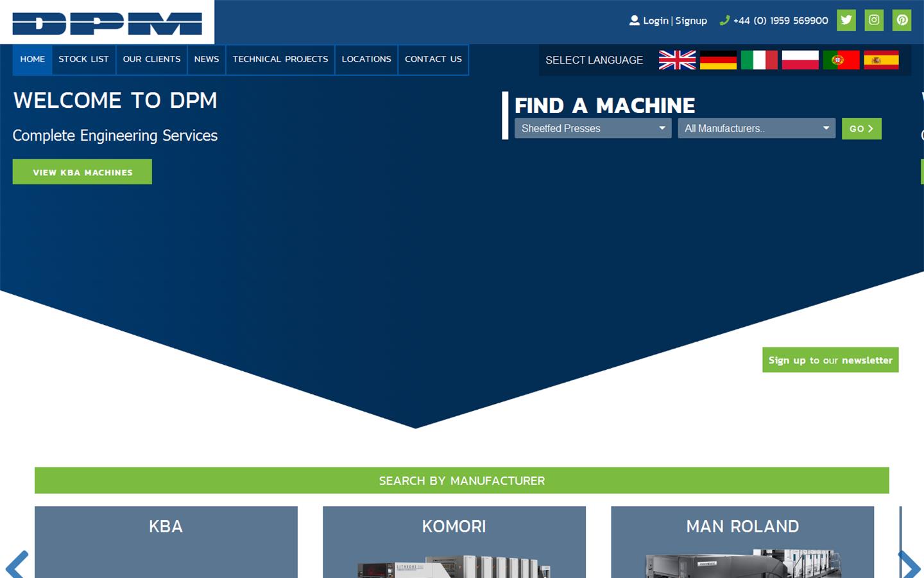Open the DPM Instagram page icon
Viewport: 924px width, 578px height.
click(x=874, y=20)
